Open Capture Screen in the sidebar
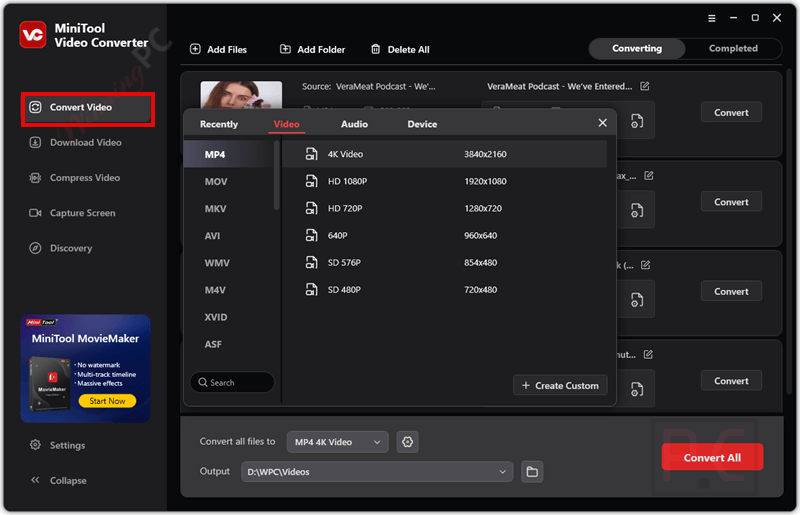 pyautogui.click(x=73, y=213)
